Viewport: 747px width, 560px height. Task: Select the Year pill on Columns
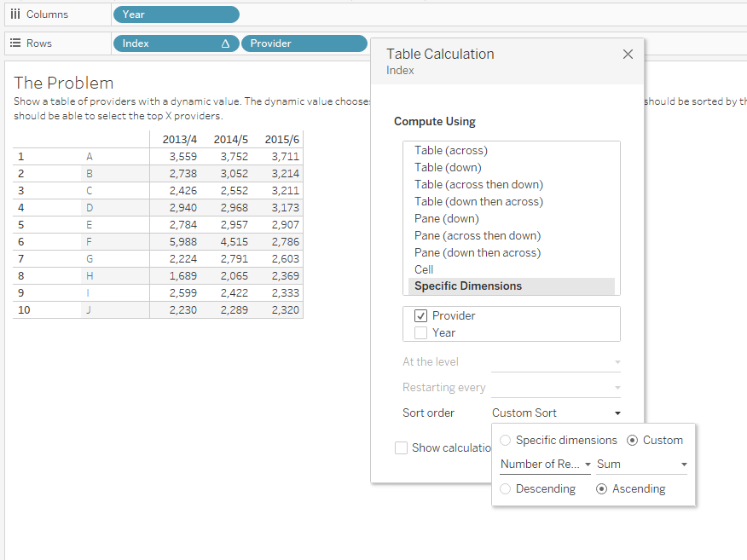coord(176,14)
